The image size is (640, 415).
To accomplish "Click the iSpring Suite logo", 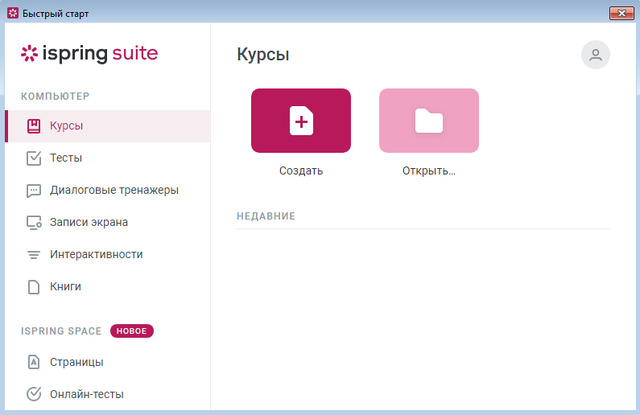I will pyautogui.click(x=89, y=54).
